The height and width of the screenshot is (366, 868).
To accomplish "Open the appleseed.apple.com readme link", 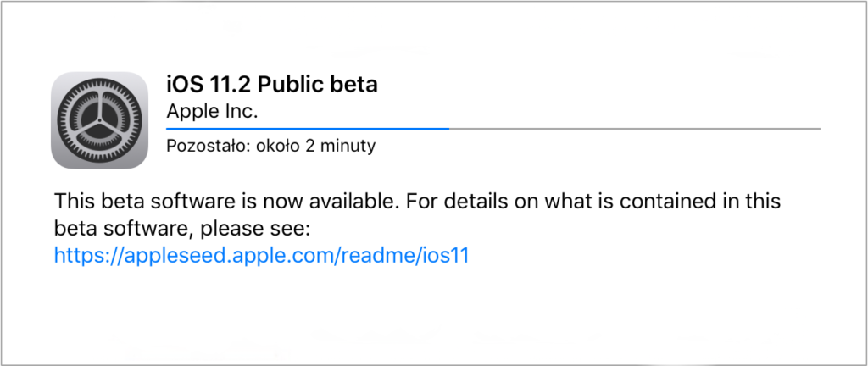I will [x=262, y=255].
